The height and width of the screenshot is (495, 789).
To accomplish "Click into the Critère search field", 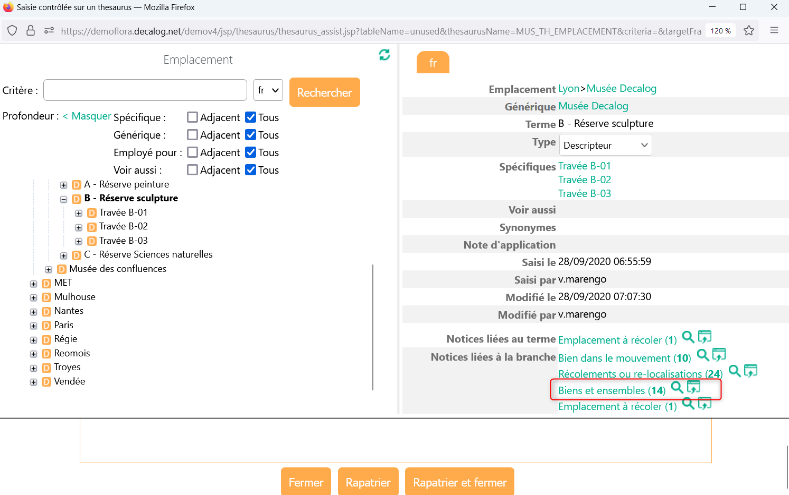I will pos(145,91).
